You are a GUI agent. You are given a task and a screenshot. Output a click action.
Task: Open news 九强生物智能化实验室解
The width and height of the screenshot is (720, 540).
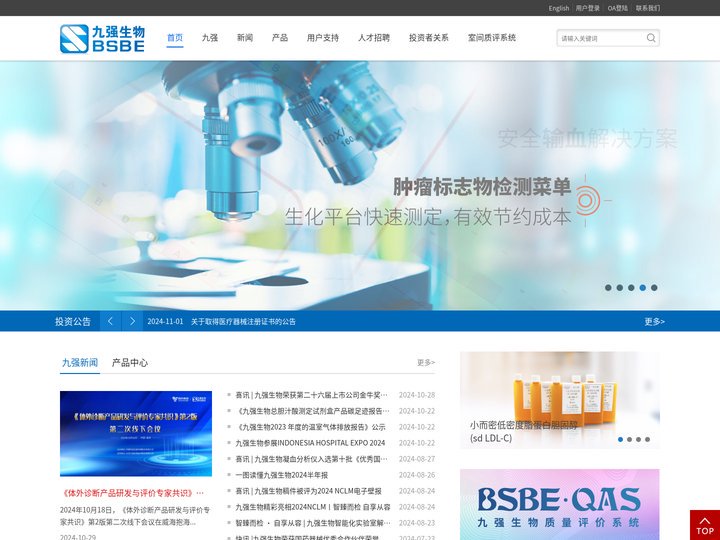(x=313, y=523)
